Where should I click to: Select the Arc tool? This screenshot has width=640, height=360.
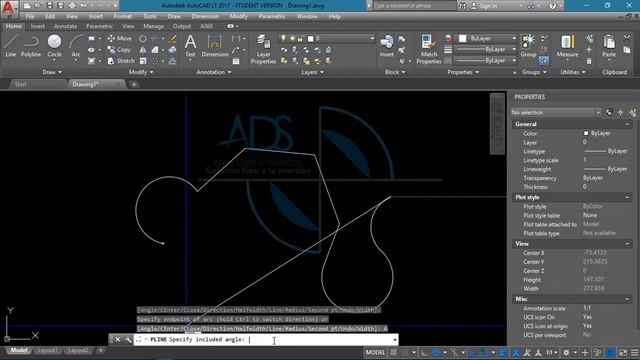point(76,46)
